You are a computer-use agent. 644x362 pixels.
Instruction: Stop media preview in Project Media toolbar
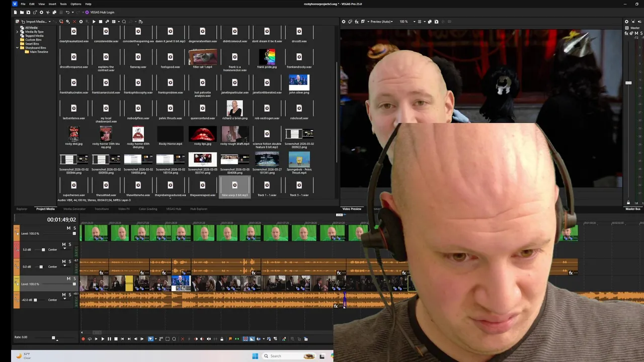[101, 22]
